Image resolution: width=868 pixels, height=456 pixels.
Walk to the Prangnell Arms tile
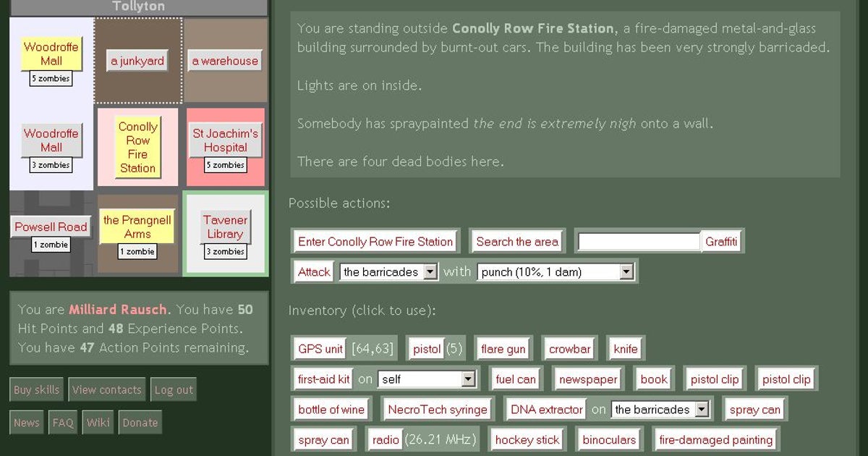coord(137,227)
